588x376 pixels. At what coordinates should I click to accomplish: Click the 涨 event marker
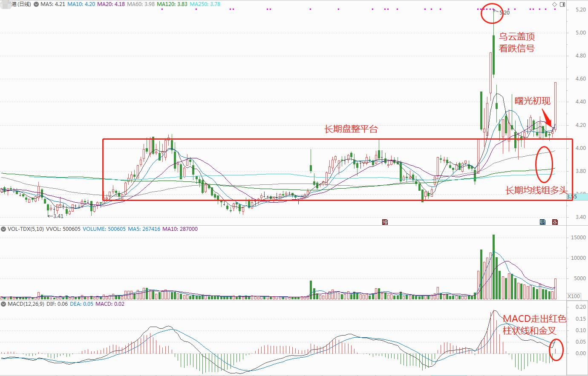555,222
